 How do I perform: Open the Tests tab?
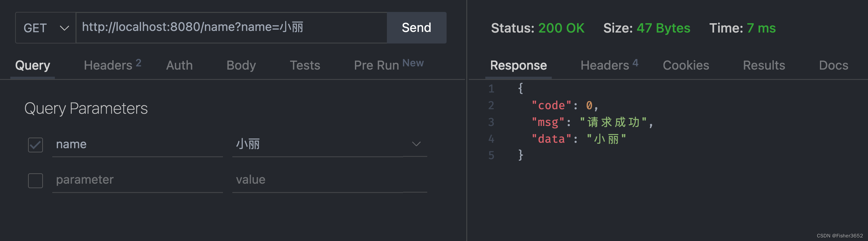305,65
